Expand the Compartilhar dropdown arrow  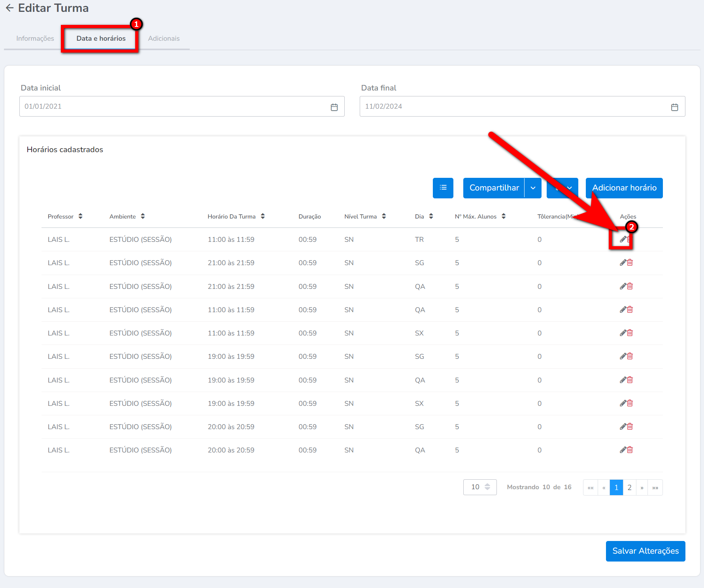533,188
